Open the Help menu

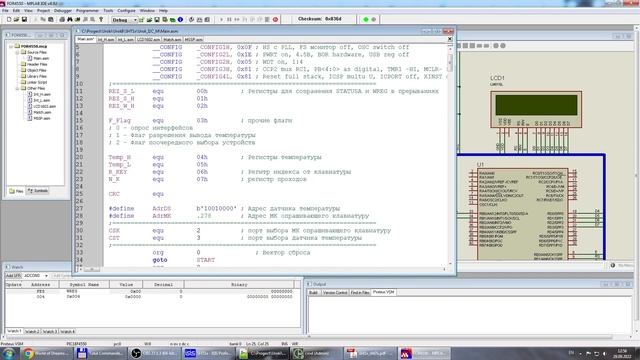[x=163, y=11]
